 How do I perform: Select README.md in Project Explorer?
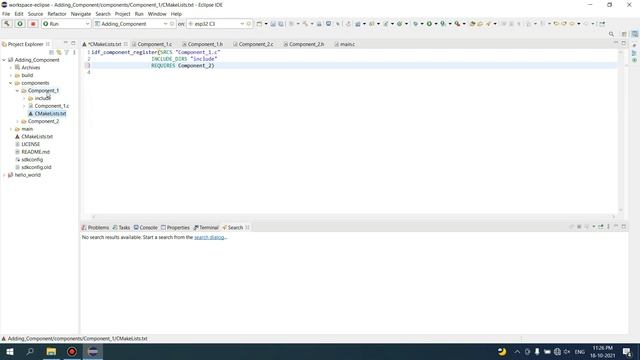36,152
